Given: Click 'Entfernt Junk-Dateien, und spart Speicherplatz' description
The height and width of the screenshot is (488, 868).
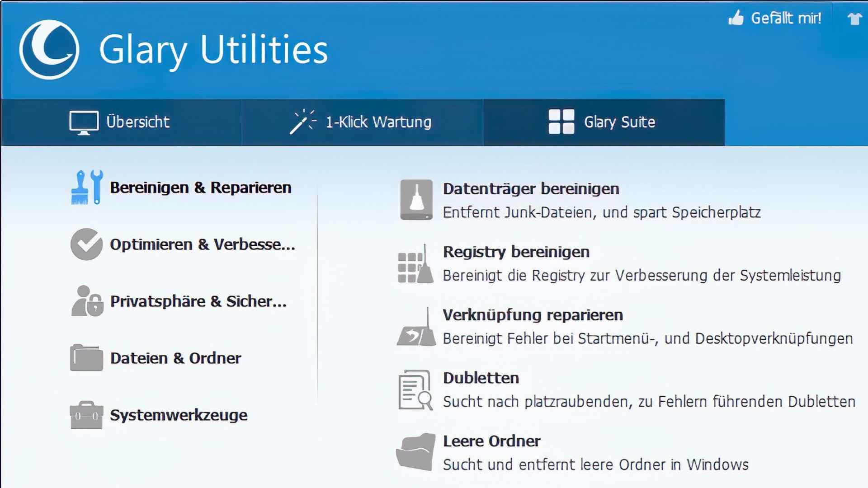Looking at the screenshot, I should pos(602,212).
